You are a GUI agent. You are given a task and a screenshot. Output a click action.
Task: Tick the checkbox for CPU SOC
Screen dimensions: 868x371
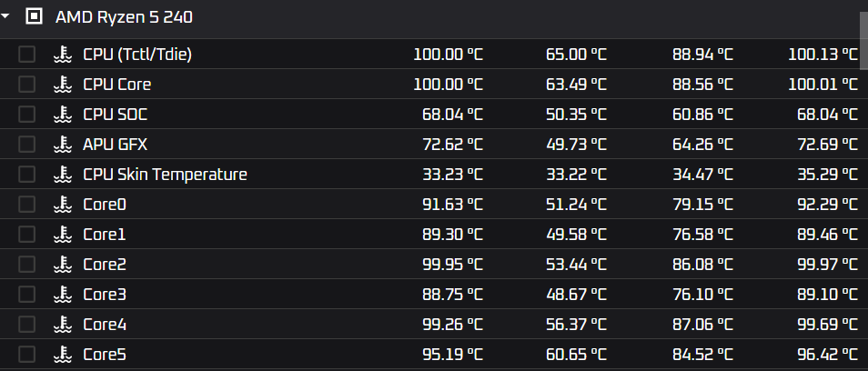coord(26,114)
